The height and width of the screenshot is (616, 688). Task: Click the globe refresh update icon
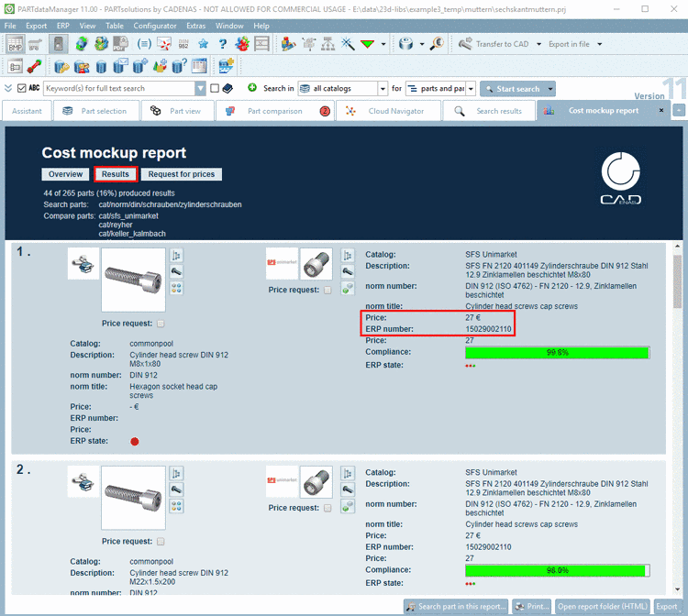[81, 44]
